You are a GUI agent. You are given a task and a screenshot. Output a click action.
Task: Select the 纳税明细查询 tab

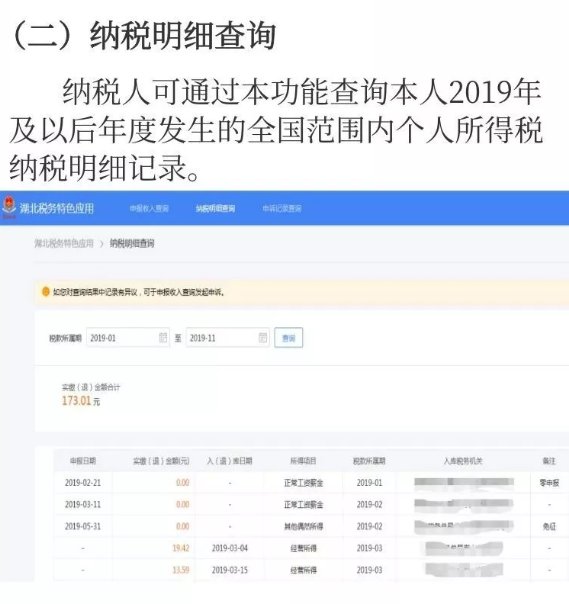coord(215,208)
